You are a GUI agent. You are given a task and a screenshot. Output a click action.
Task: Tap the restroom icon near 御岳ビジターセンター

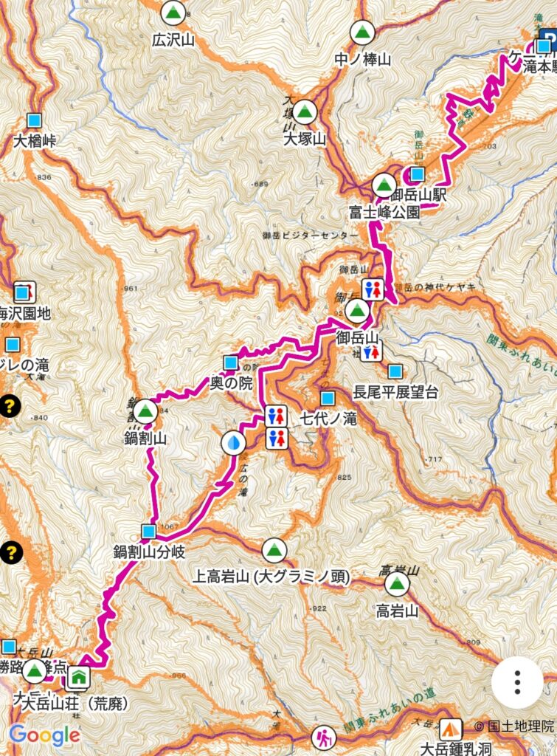click(373, 289)
